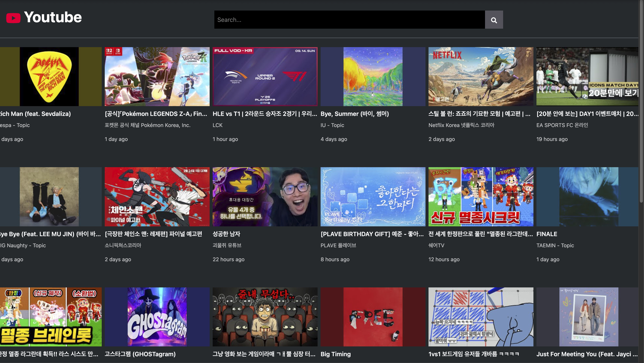644x363 pixels.
Task: Play the HLE vs T1 playoffs thumbnail
Action: [265, 77]
